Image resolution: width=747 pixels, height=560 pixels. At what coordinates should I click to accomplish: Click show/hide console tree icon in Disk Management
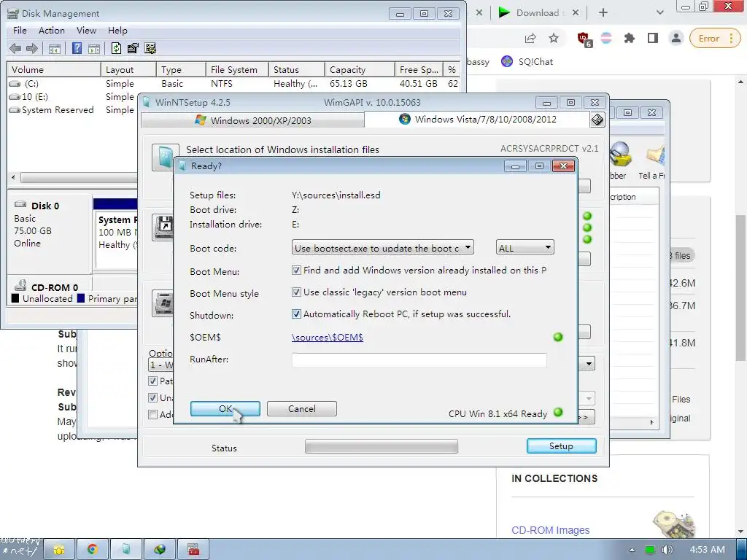pos(55,48)
